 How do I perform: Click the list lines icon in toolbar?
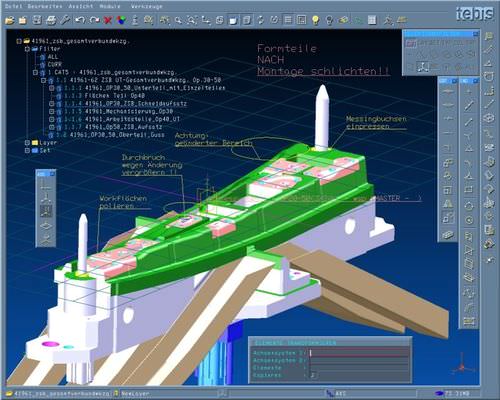[x=288, y=20]
